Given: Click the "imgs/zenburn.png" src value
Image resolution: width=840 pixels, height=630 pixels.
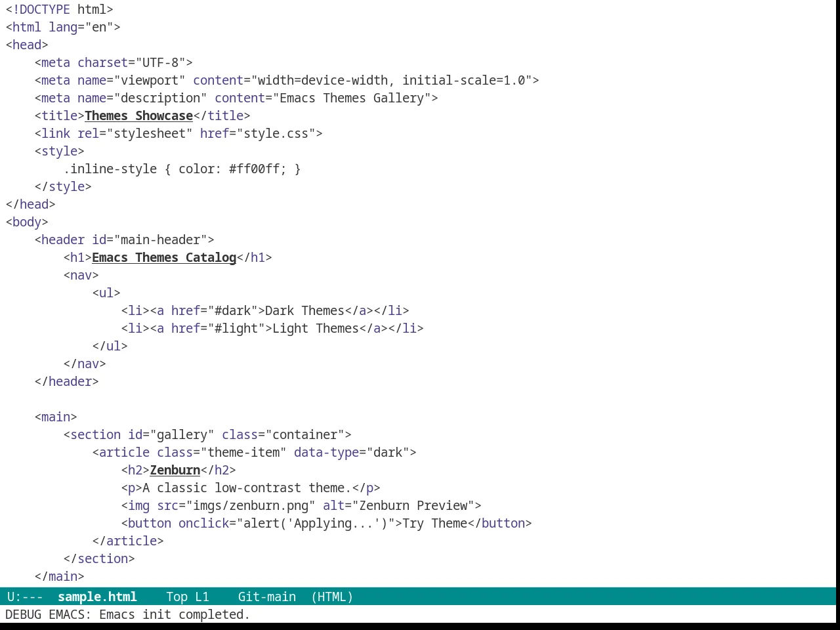Looking at the screenshot, I should click(251, 505).
